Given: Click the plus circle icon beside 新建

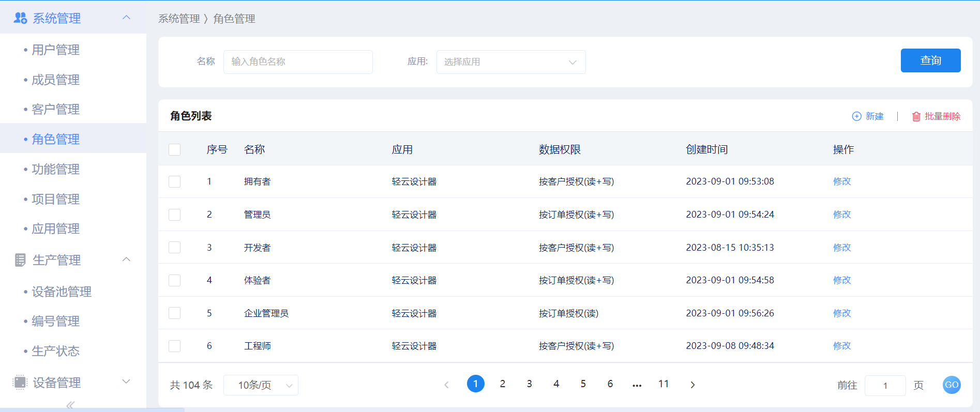Looking at the screenshot, I should click(856, 116).
